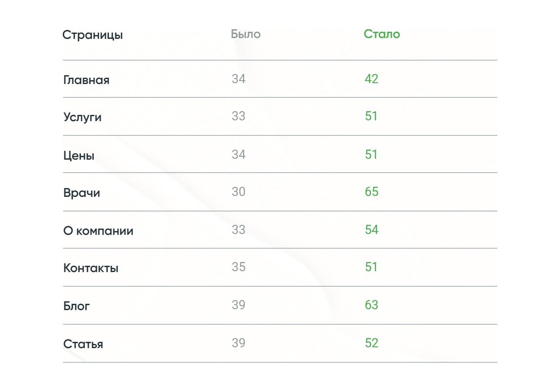
Task: Click the green value 51 in Цены row
Action: click(371, 155)
